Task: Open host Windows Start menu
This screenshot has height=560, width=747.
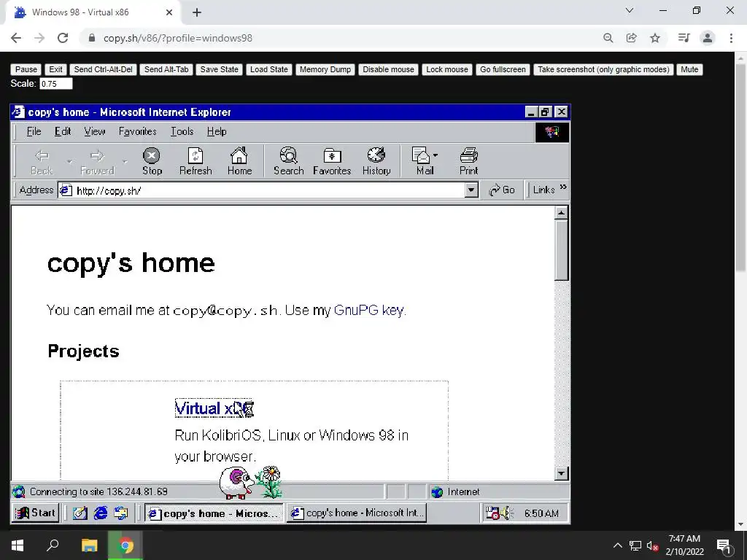Action: pos(18,545)
